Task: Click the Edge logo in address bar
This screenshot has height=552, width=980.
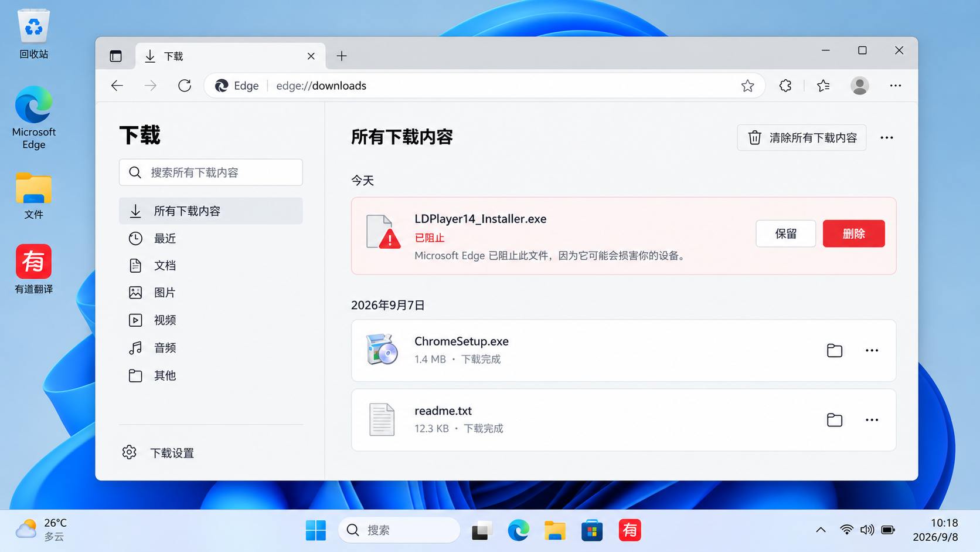Action: (222, 86)
